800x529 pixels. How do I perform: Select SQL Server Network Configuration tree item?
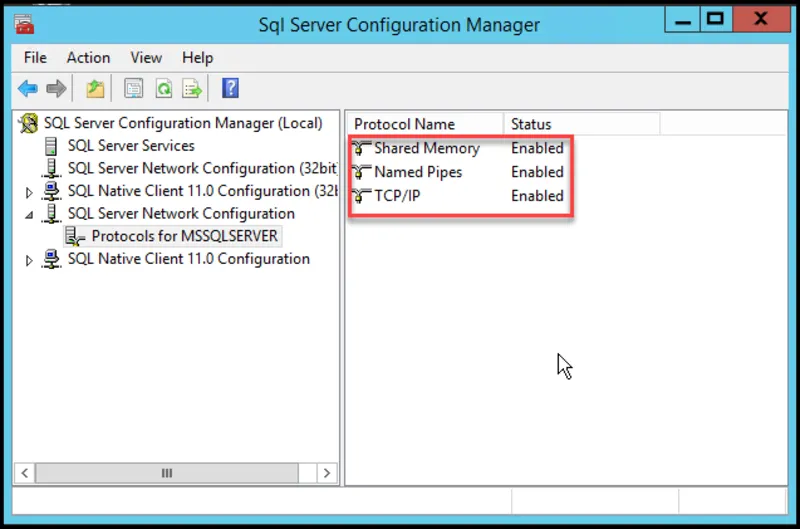click(x=181, y=213)
